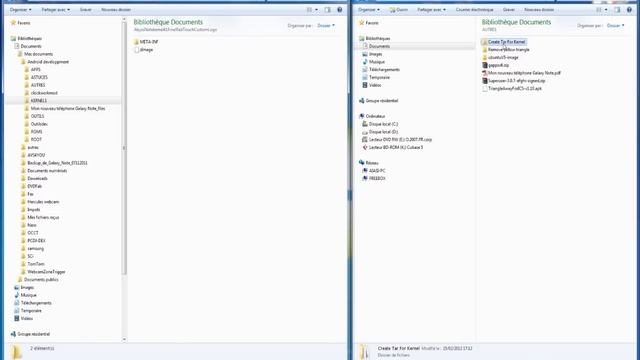
Task: Click left window navigation pane scrollbar
Action: [124, 149]
